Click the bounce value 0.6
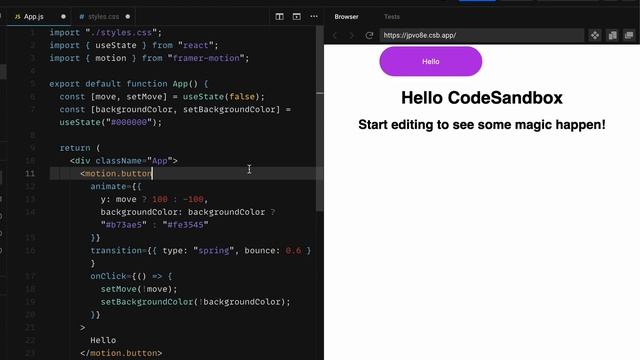Viewport: 640px width, 360px height. (x=293, y=251)
